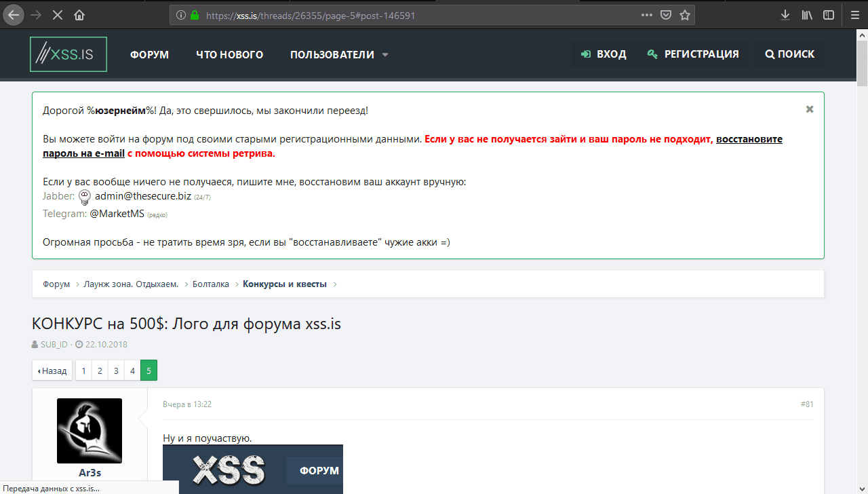Viewport: 868px width, 494px height.
Task: Go back with the browser back arrow
Action: pos(15,15)
